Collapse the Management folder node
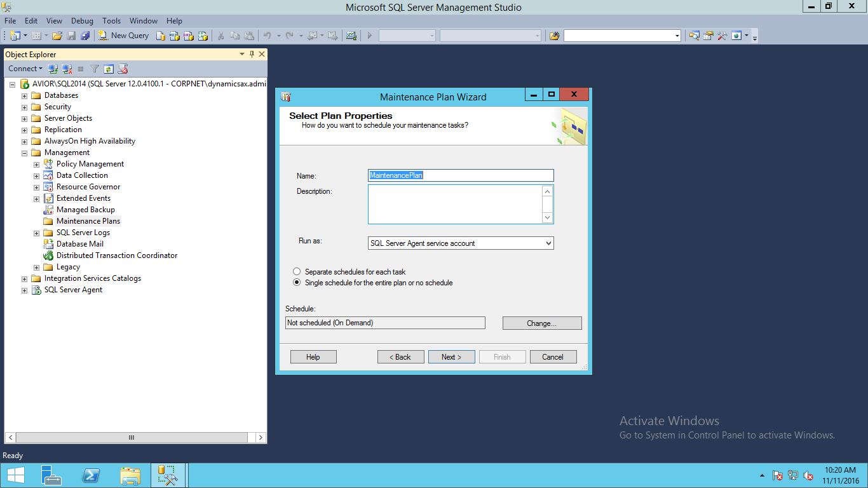The height and width of the screenshot is (488, 868). coord(25,153)
